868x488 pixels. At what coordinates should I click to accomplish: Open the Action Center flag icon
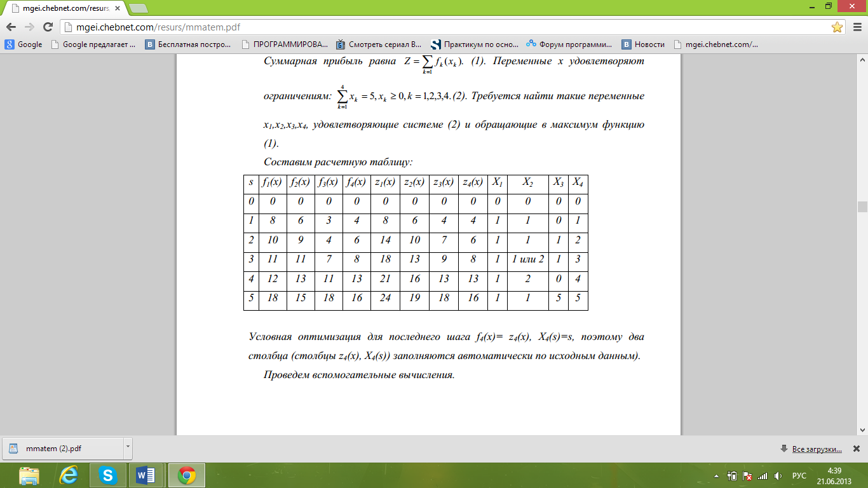[x=747, y=475]
